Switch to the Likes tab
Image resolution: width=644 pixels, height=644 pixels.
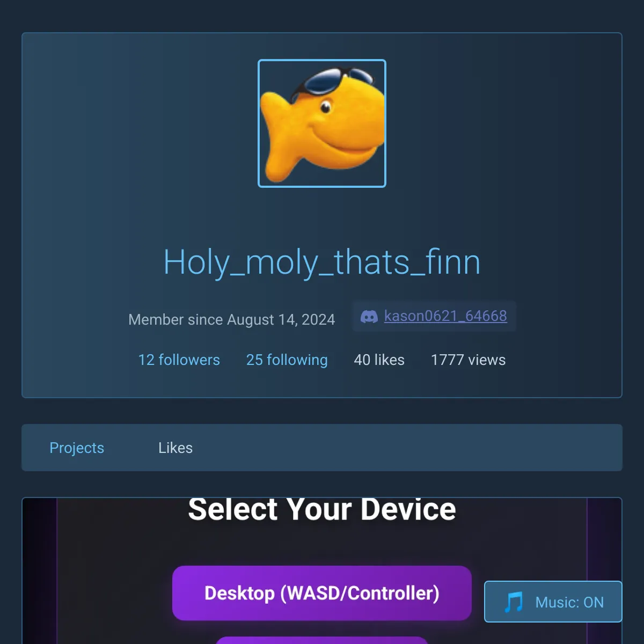175,448
